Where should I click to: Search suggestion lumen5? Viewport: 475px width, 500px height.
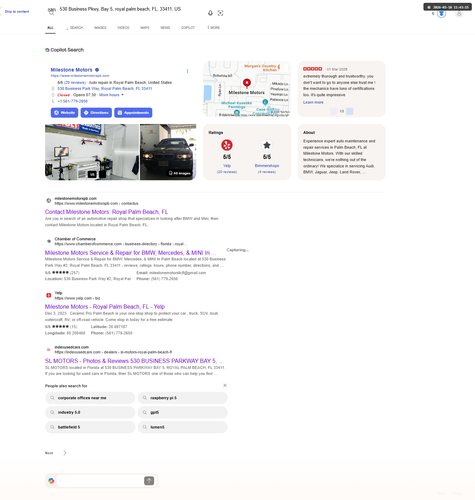183,427
